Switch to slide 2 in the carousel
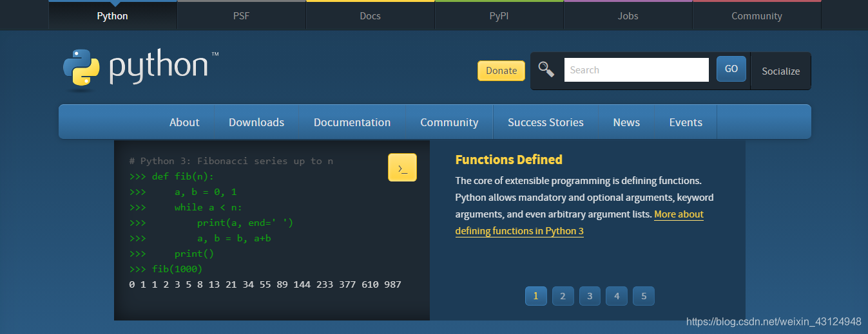The image size is (868, 334). point(563,296)
